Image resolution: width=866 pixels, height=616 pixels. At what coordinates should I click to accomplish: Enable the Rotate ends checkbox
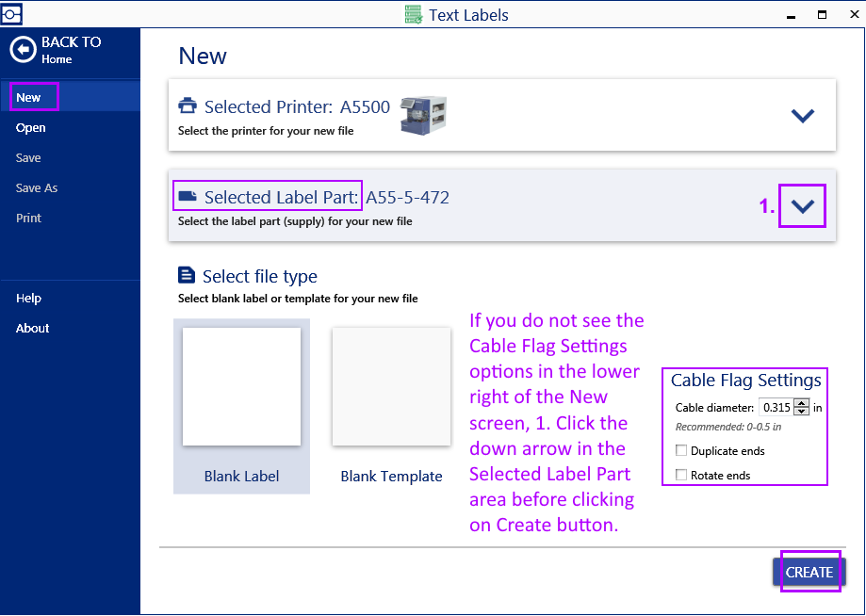click(681, 476)
